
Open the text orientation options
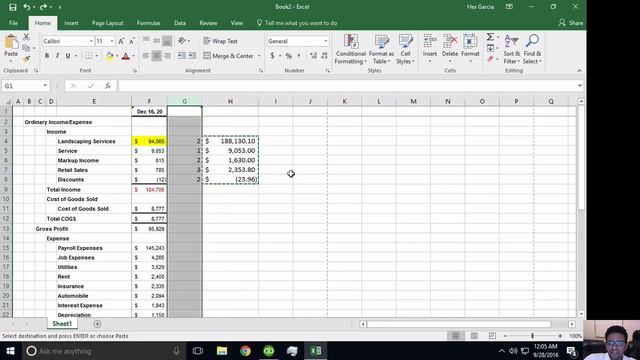pyautogui.click(x=183, y=41)
